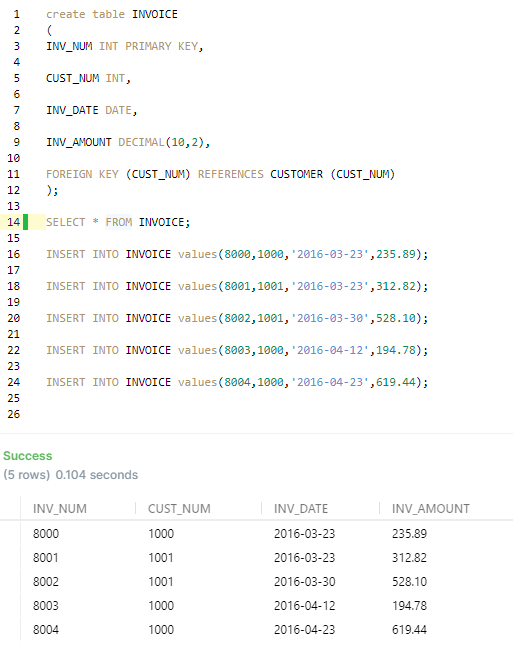Click the create table INVOICE statement
Screen dimensions: 513x658
click(112, 14)
